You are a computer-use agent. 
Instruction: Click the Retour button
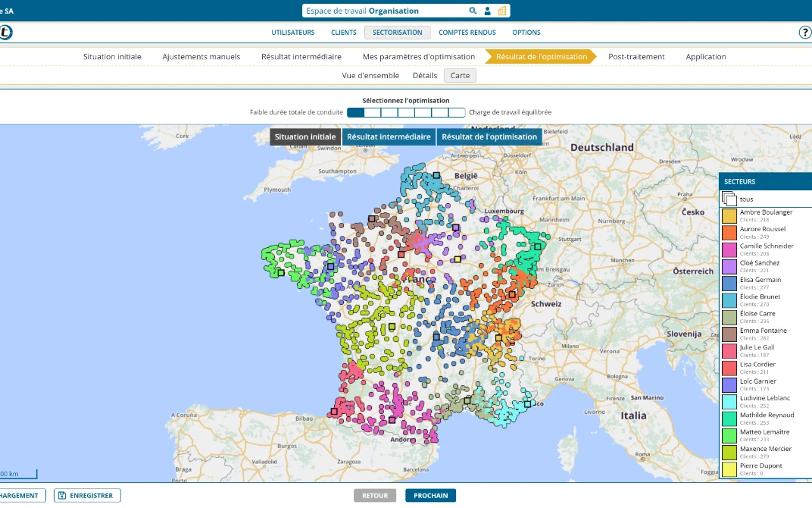click(x=375, y=496)
